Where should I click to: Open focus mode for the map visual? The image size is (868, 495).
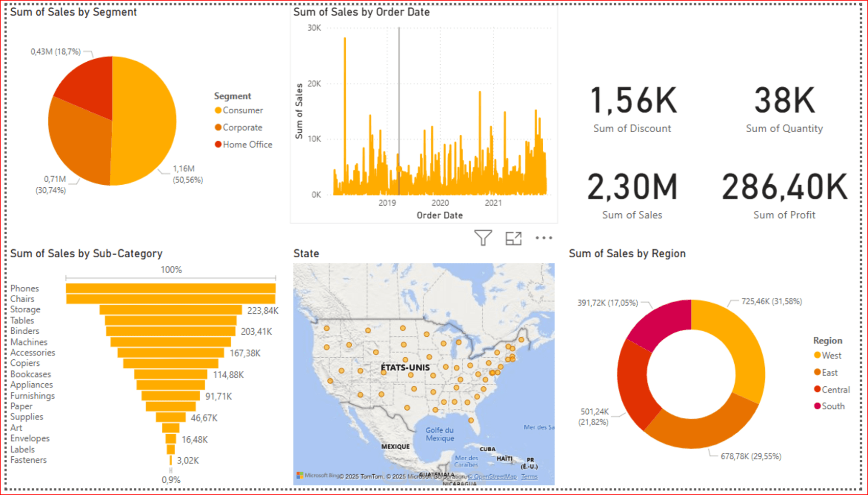[514, 238]
